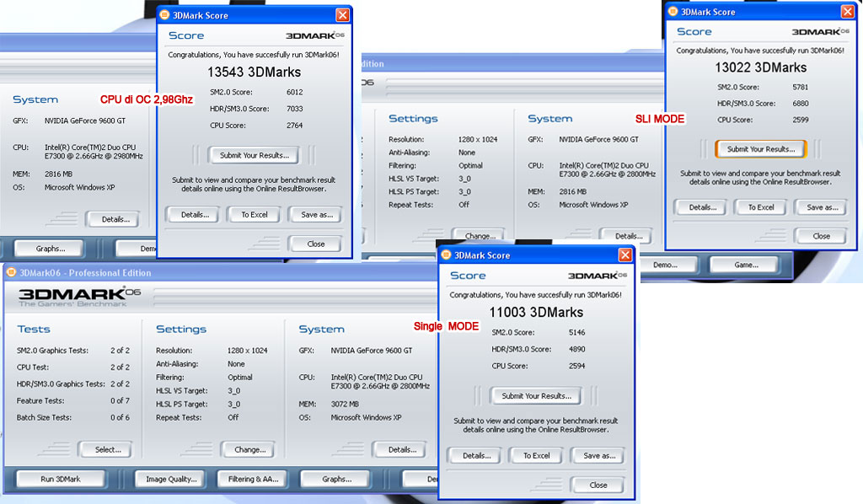Submit your results from the 11003 score dialog

(536, 395)
